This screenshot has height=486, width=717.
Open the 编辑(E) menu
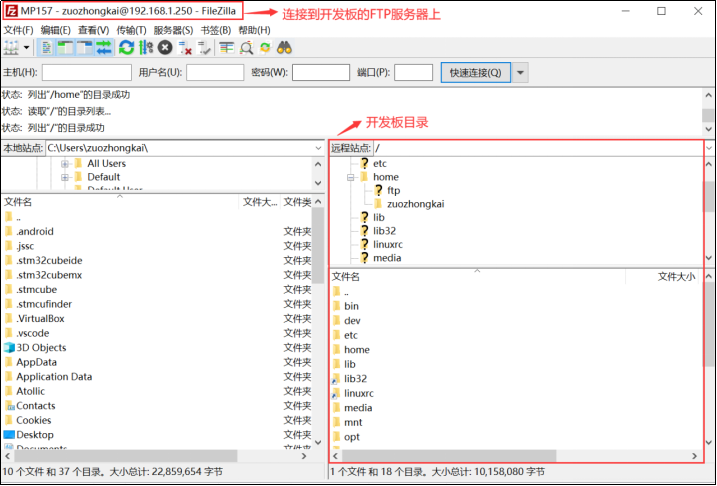click(x=56, y=30)
